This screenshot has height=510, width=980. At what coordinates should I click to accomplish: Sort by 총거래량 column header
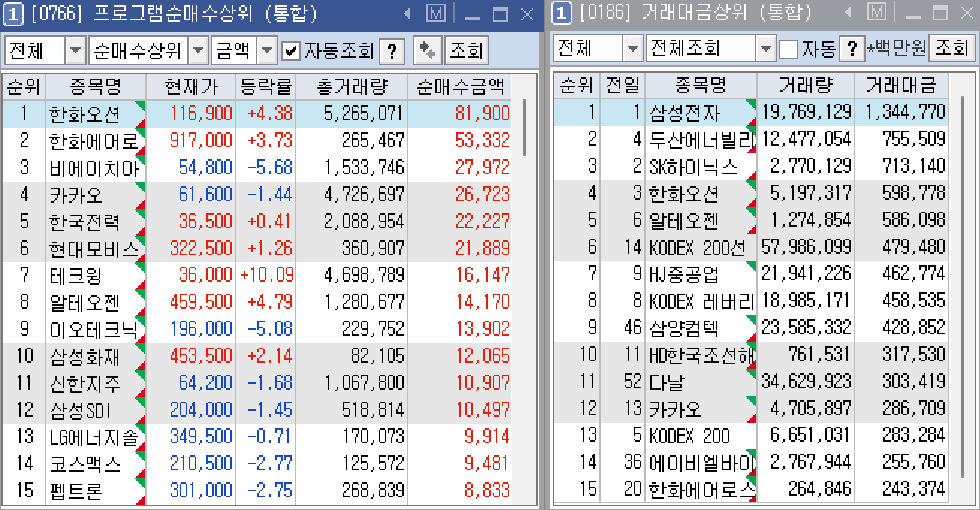click(x=352, y=86)
